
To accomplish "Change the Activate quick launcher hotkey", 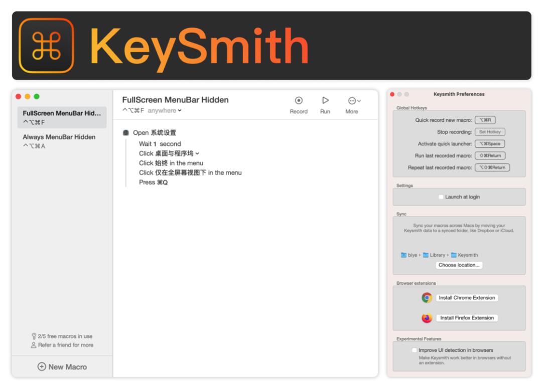I will (x=490, y=144).
